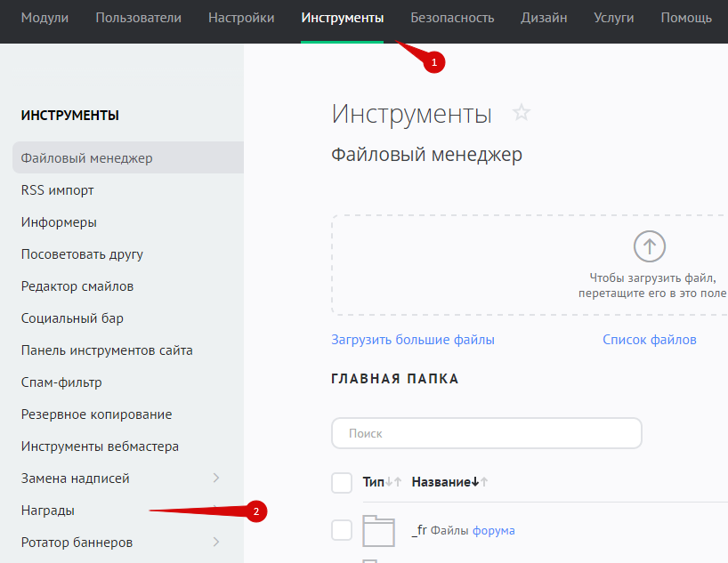Sort by Тип column arrows
The height and width of the screenshot is (563, 728).
[394, 482]
